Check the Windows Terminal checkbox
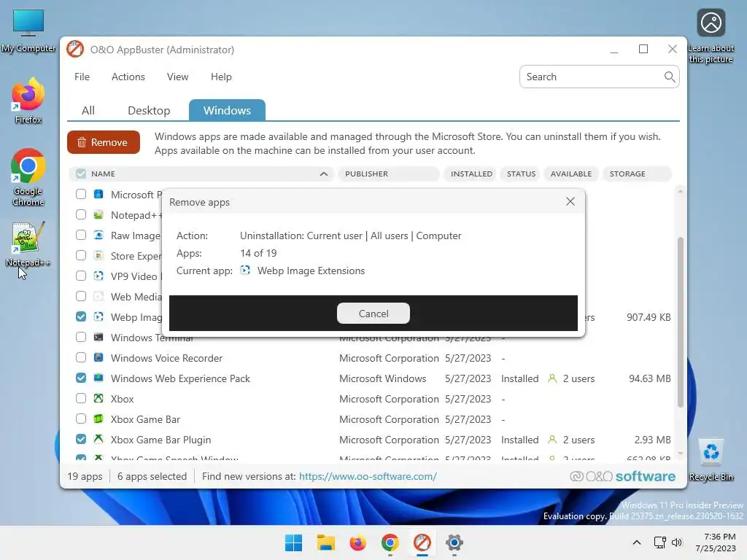The width and height of the screenshot is (747, 560). (x=81, y=338)
